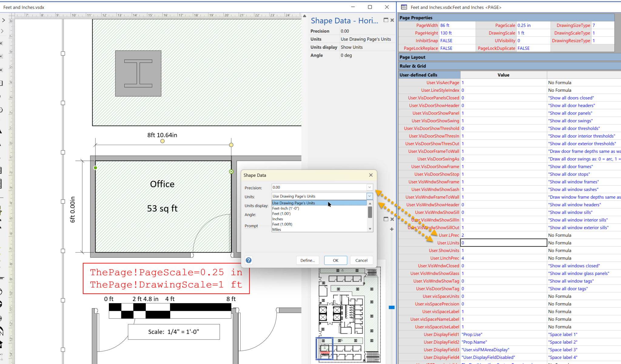Image resolution: width=621 pixels, height=364 pixels.
Task: Cancel the Shape Data dialog
Action: coord(361,260)
